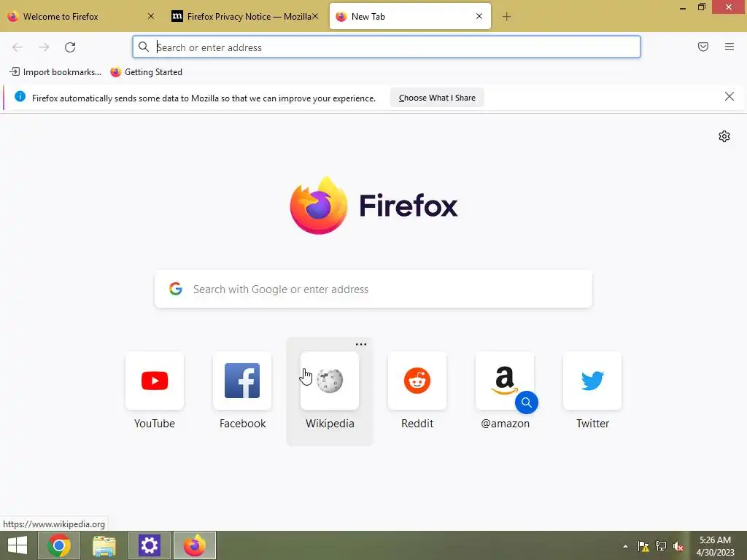
Task: Select the New Tab tab
Action: click(x=410, y=17)
